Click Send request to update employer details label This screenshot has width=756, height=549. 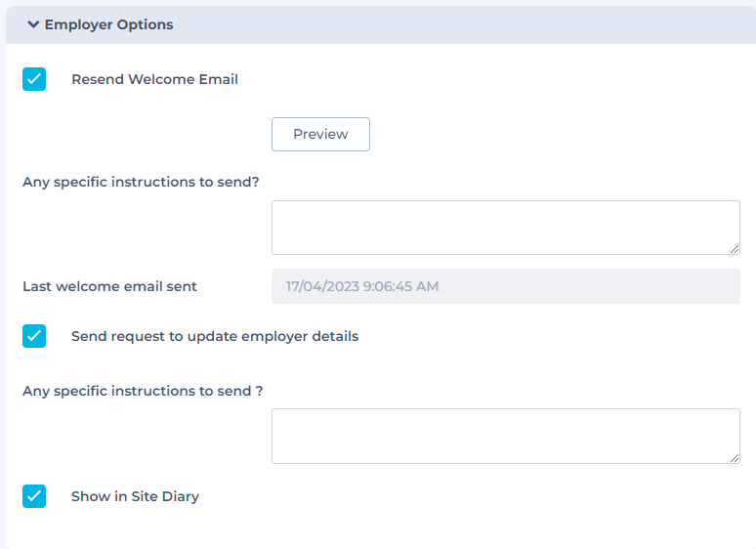tap(215, 336)
